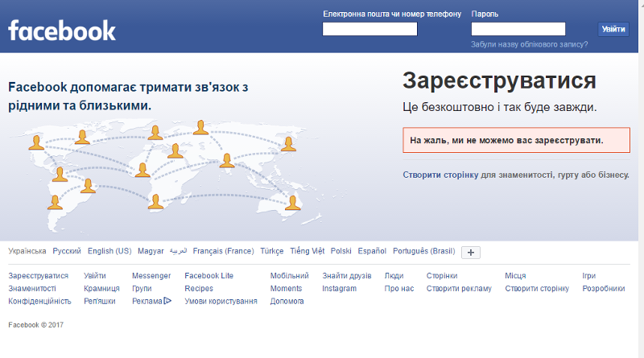Open Moments footer link

click(x=286, y=289)
